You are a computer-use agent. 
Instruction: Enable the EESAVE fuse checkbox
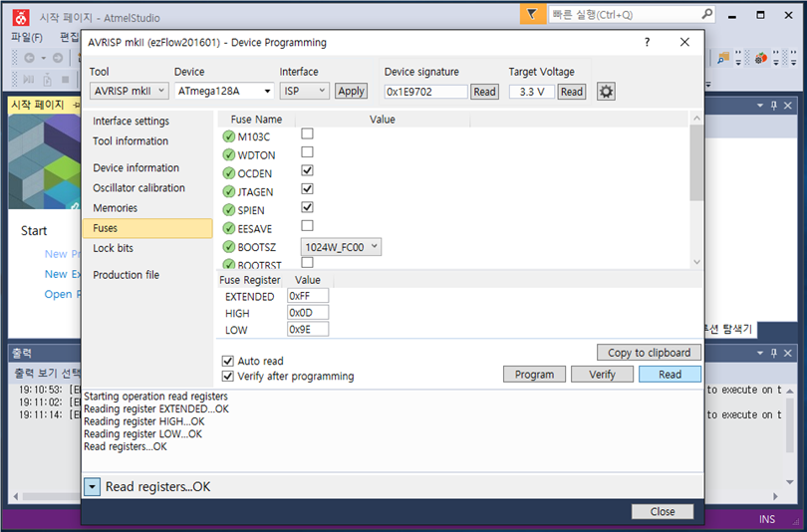[307, 226]
